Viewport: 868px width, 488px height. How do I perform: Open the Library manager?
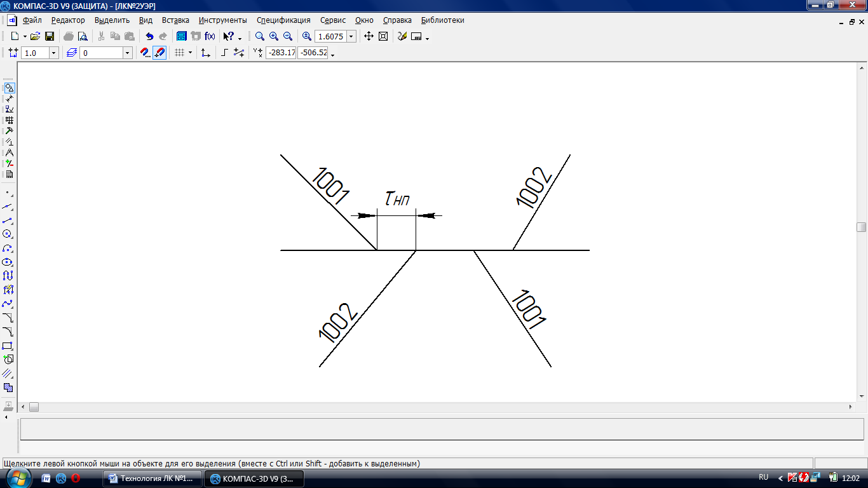pyautogui.click(x=182, y=36)
